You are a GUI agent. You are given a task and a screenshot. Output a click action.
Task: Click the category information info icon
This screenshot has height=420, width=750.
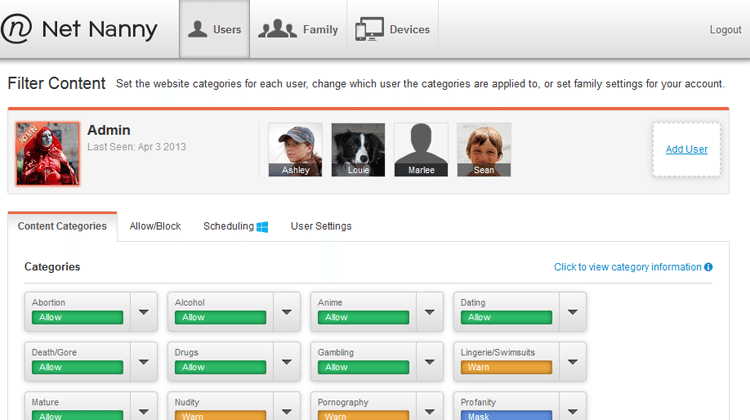click(708, 267)
